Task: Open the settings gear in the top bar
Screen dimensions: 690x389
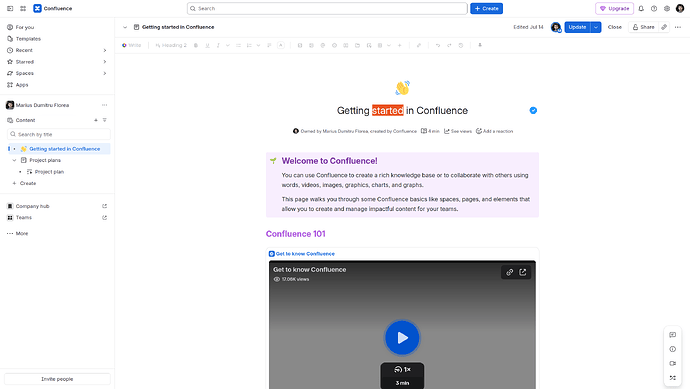Action: [667, 8]
